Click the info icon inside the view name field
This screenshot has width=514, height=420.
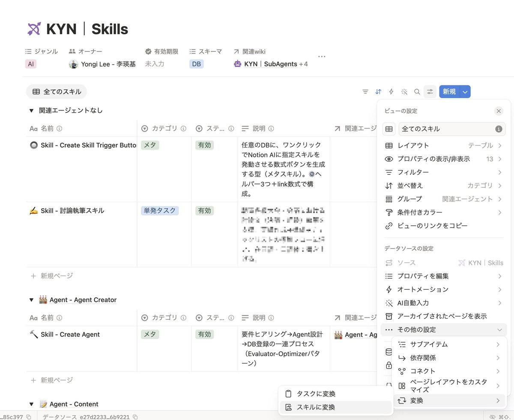pos(499,129)
